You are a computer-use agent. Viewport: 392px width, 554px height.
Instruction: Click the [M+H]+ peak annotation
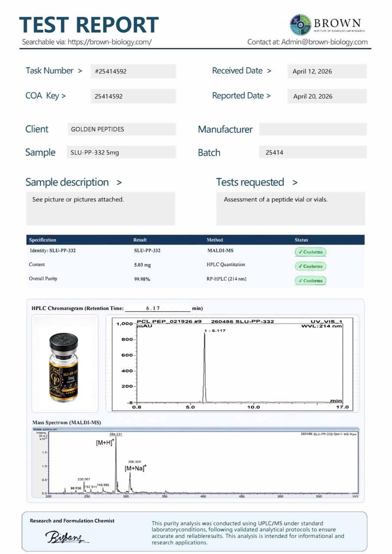point(105,443)
